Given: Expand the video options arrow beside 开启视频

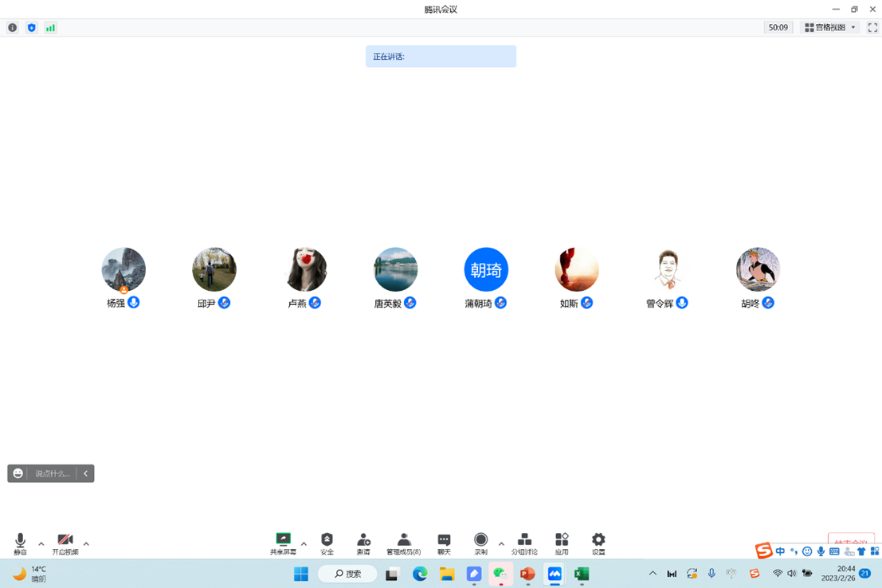Looking at the screenshot, I should (86, 544).
